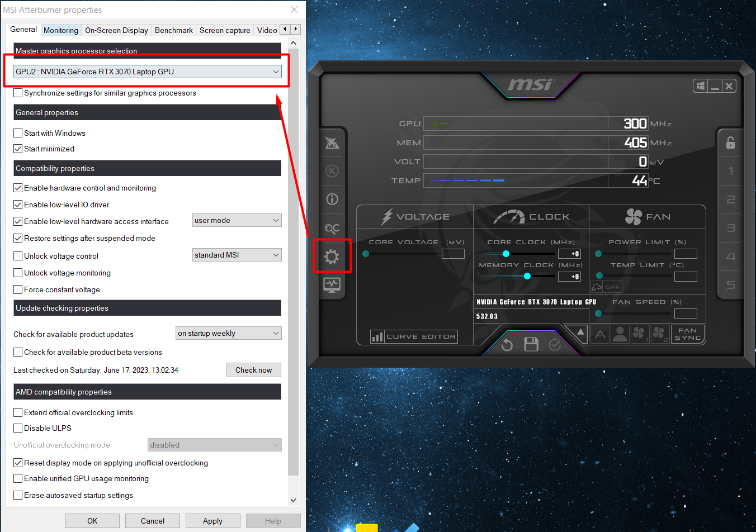Open the master graphics processor dropdown
This screenshot has width=756, height=532.
148,72
